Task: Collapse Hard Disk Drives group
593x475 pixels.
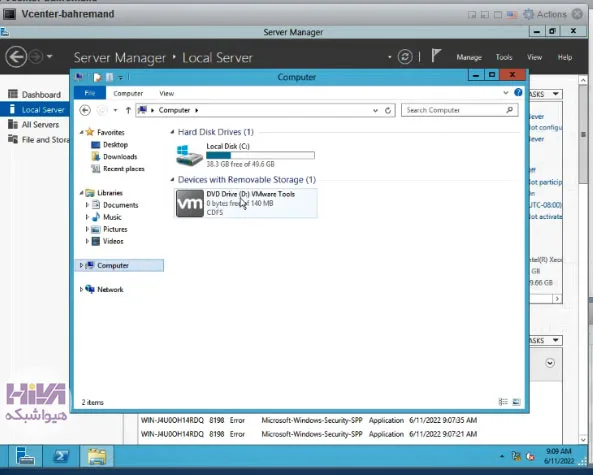Action: coord(172,132)
